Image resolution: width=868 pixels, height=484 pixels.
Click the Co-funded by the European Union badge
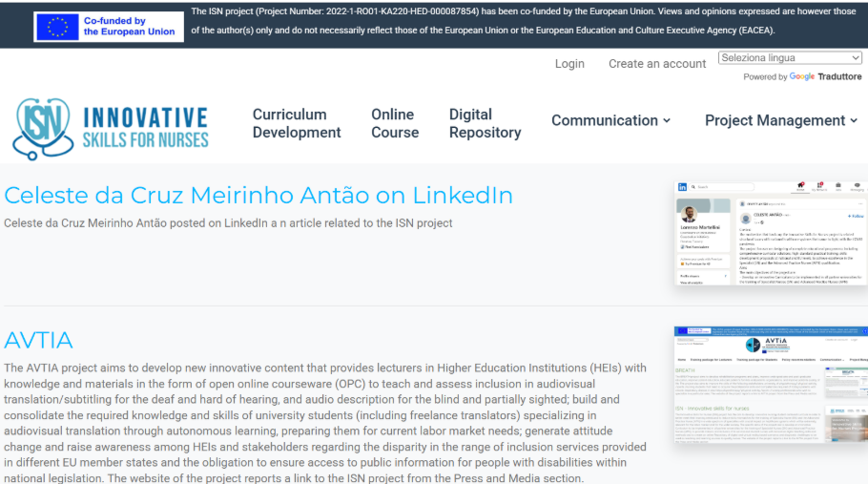click(109, 26)
